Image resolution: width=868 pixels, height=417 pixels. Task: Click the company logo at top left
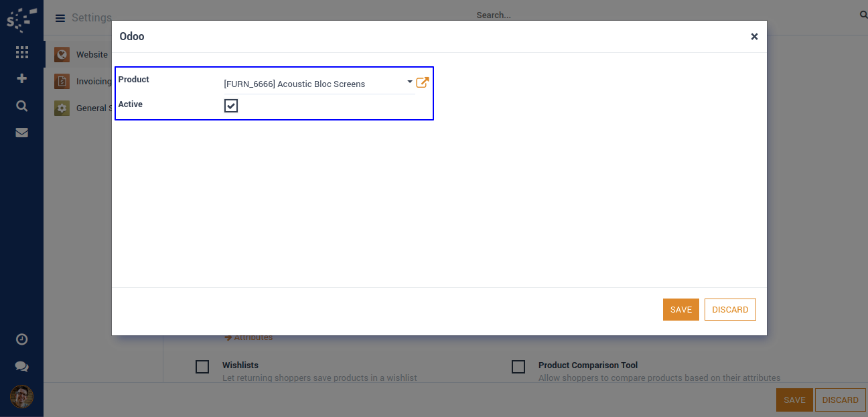(x=21, y=19)
